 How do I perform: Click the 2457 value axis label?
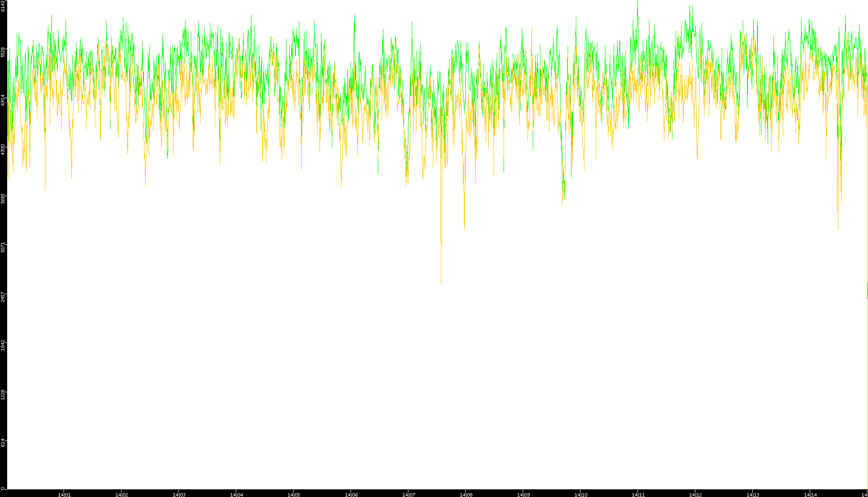[x=3, y=296]
